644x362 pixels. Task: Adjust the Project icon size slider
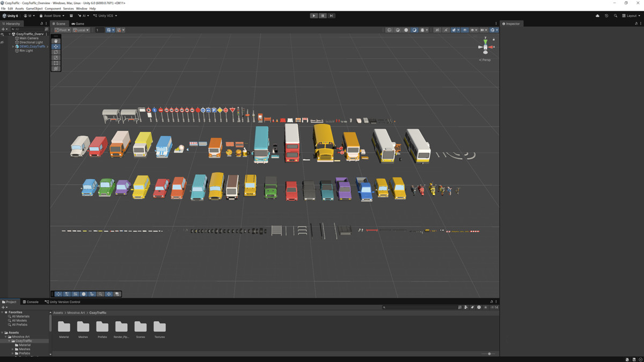pos(488,354)
